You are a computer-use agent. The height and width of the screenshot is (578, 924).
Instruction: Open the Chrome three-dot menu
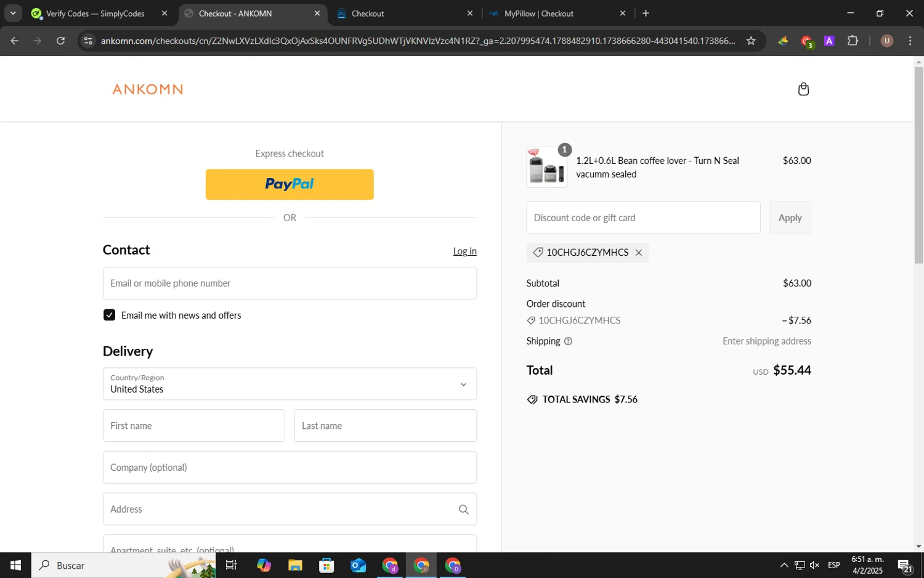coord(910,41)
